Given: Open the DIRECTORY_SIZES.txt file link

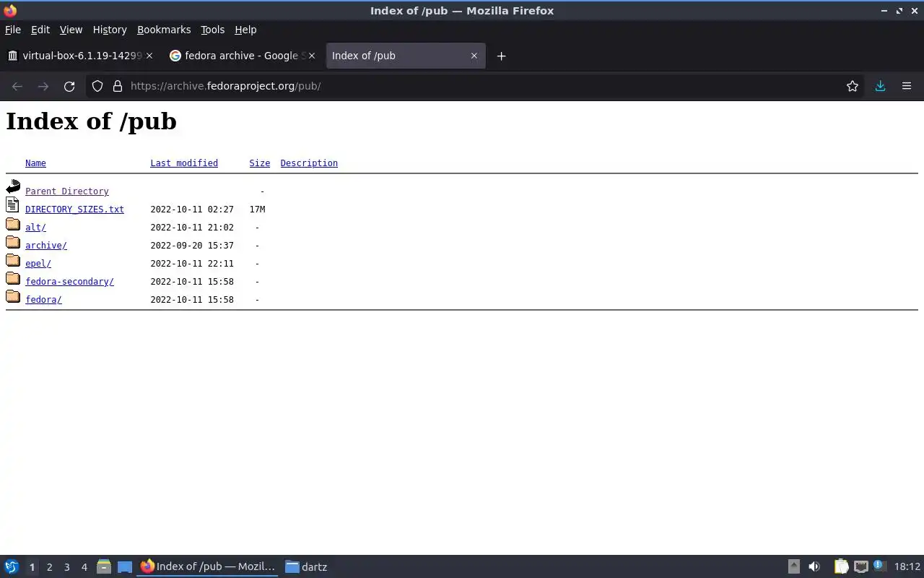Looking at the screenshot, I should coord(74,210).
